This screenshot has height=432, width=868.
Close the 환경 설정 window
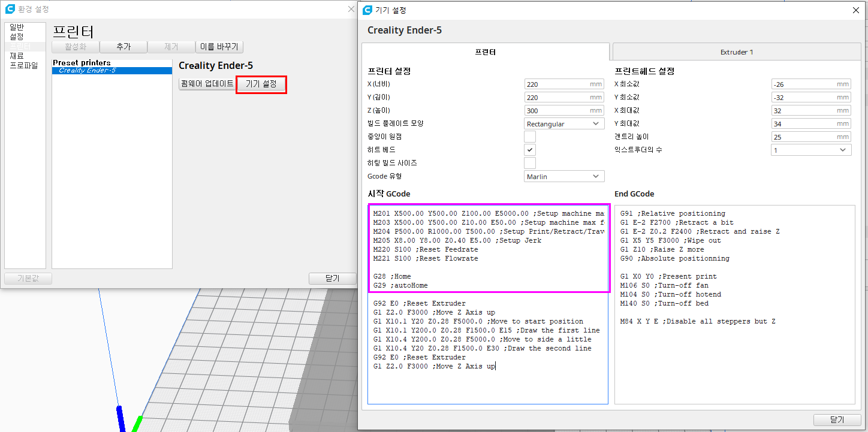(x=351, y=9)
